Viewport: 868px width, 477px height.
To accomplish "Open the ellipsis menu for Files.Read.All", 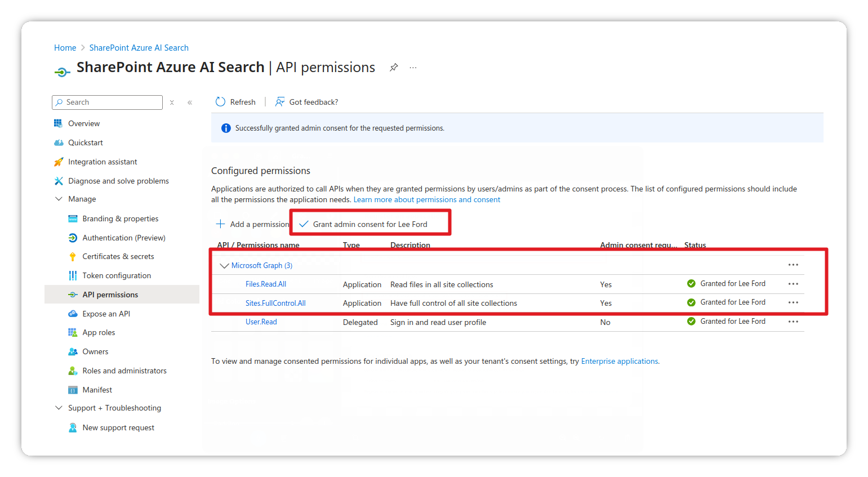I will (793, 284).
